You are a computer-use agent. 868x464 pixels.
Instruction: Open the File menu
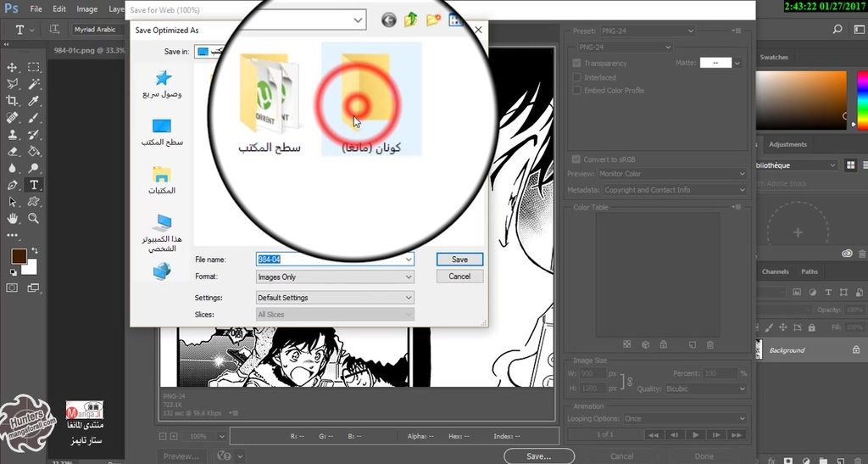point(36,8)
